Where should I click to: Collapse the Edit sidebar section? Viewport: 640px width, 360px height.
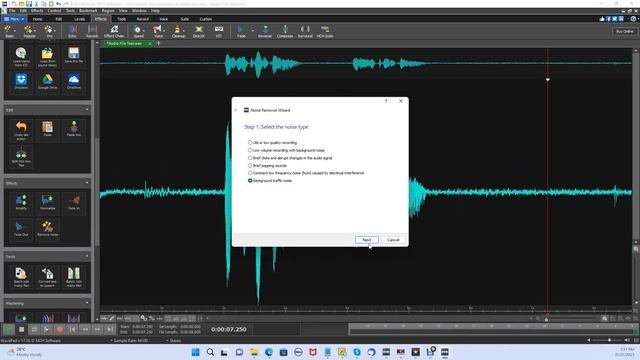[87, 109]
